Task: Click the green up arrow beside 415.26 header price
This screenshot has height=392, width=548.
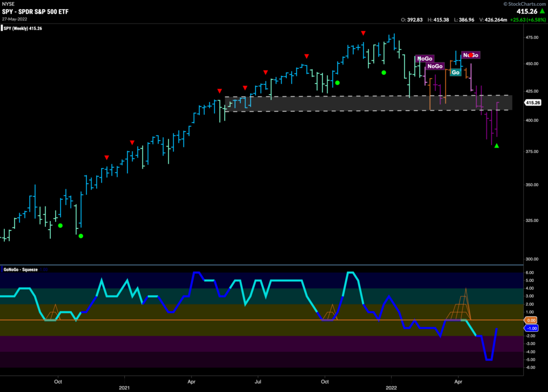Action: 543,11
